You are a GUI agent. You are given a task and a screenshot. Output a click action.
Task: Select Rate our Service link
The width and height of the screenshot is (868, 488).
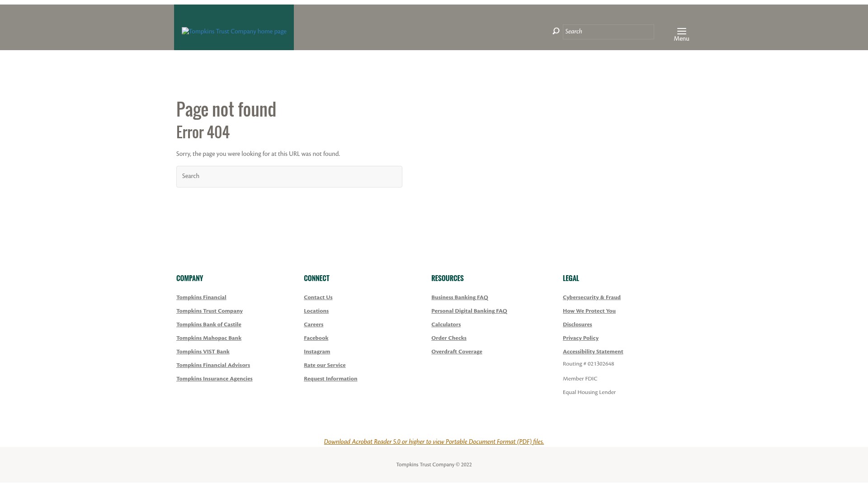point(325,365)
